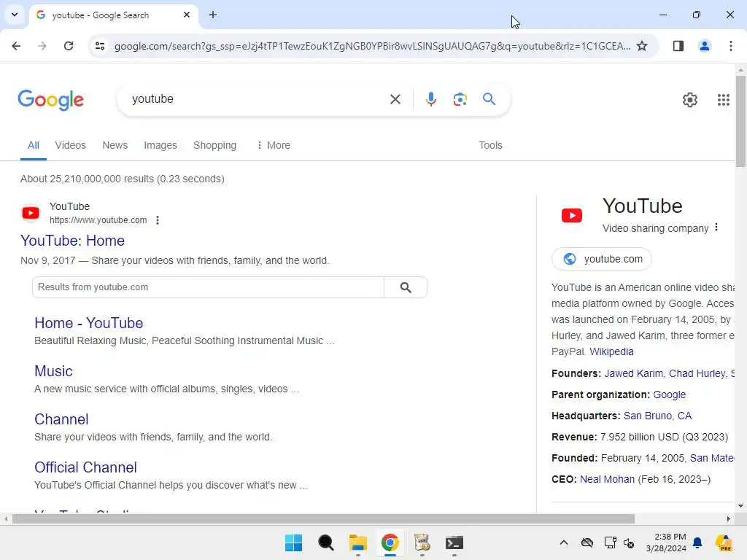Open more options beside Video sharing company
The height and width of the screenshot is (560, 747).
tap(716, 227)
